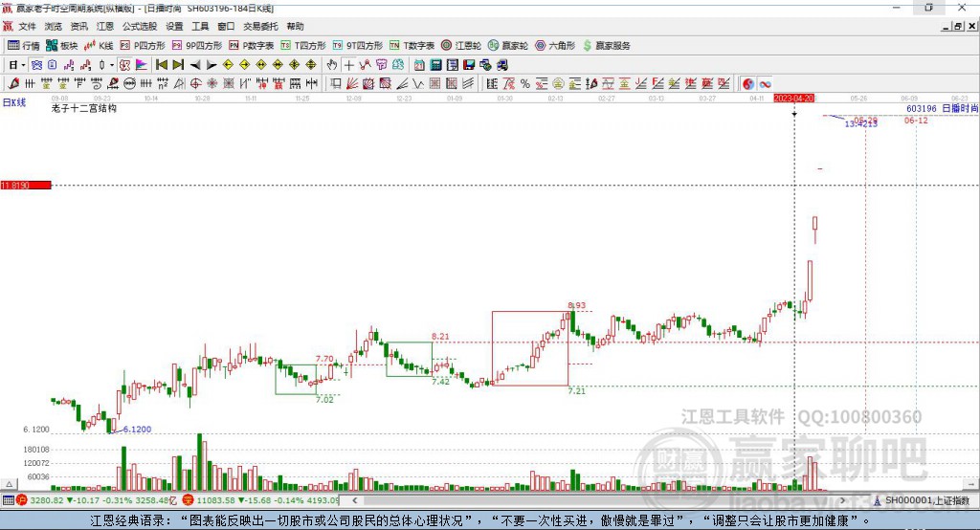Open the 9P四方形 tool
980x530 pixels.
tap(197, 46)
